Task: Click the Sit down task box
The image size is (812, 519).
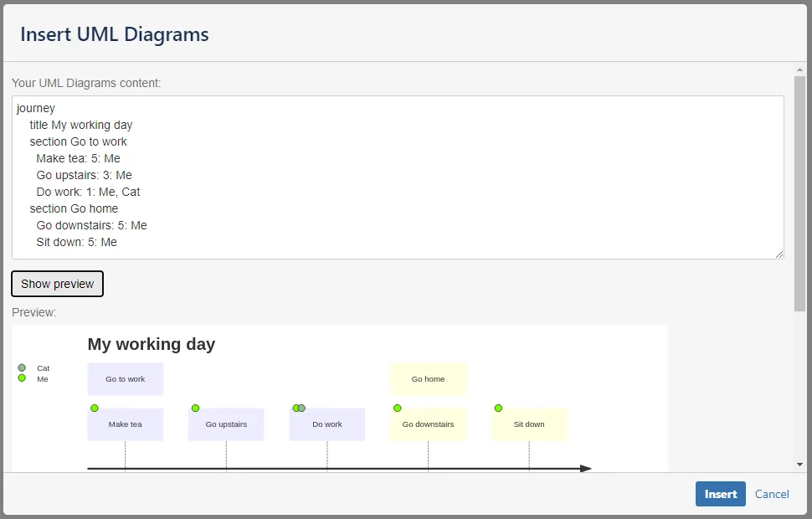Action: click(529, 424)
